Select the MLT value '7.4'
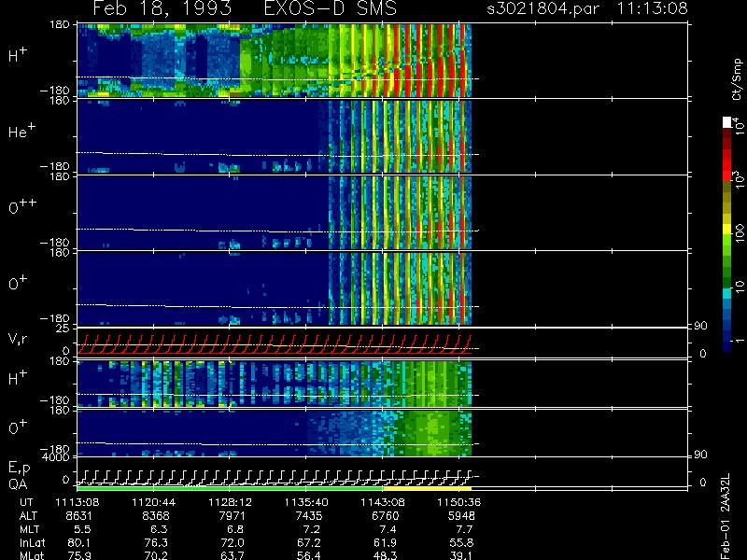Viewport: 747px width, 560px height. click(388, 529)
